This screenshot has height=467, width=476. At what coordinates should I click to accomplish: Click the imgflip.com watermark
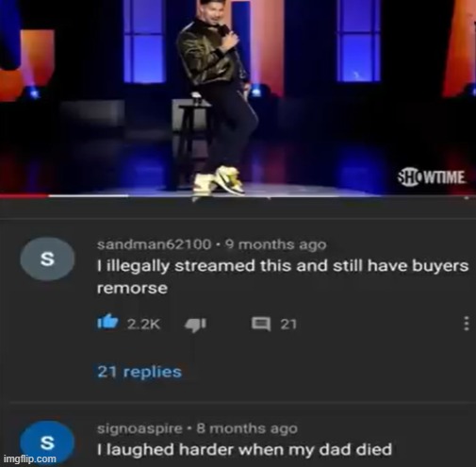(29, 459)
